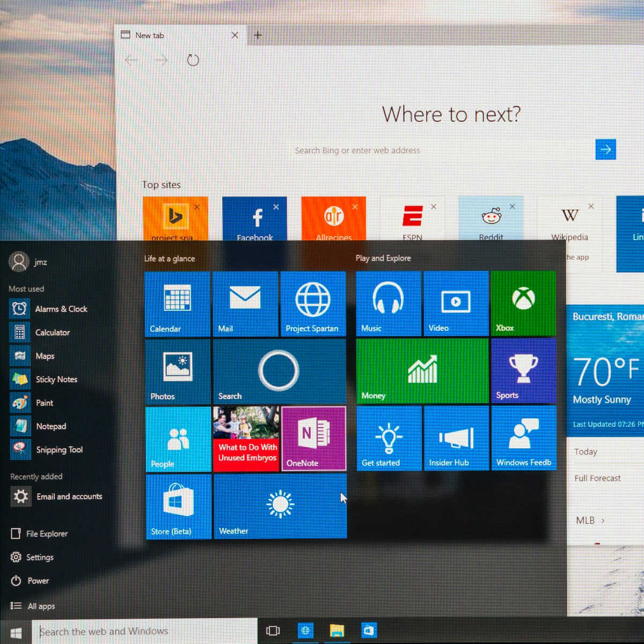644x644 pixels.
Task: Go back in the browser
Action: pos(131,60)
